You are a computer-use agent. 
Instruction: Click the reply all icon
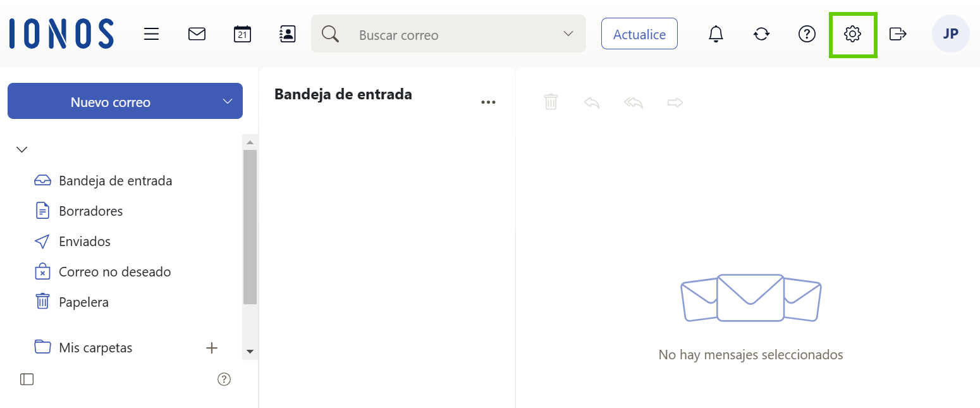pos(634,102)
